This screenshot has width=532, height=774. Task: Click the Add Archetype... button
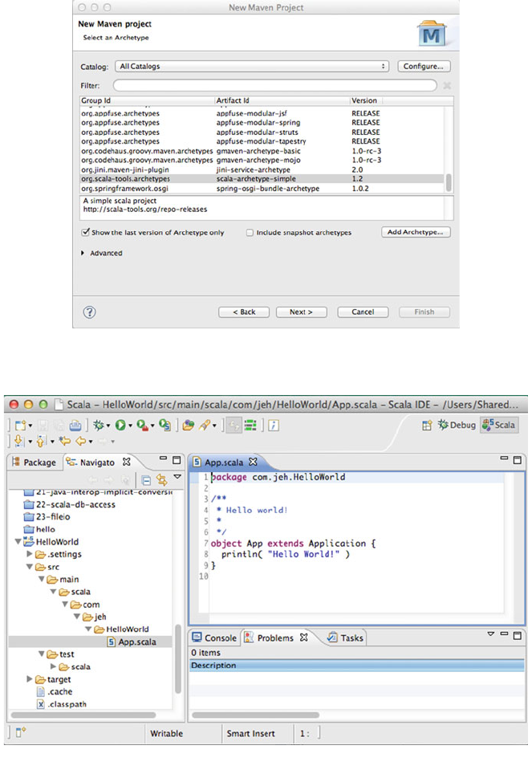pos(416,232)
